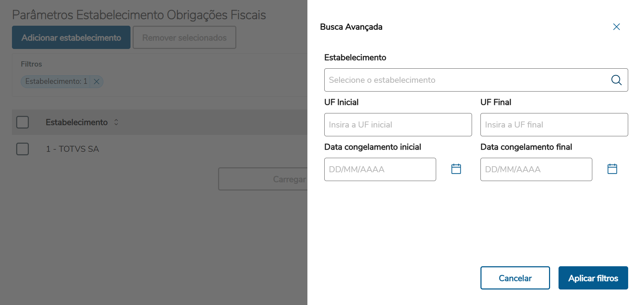Open calendar for Data congelamento final
The image size is (644, 305).
(x=612, y=169)
